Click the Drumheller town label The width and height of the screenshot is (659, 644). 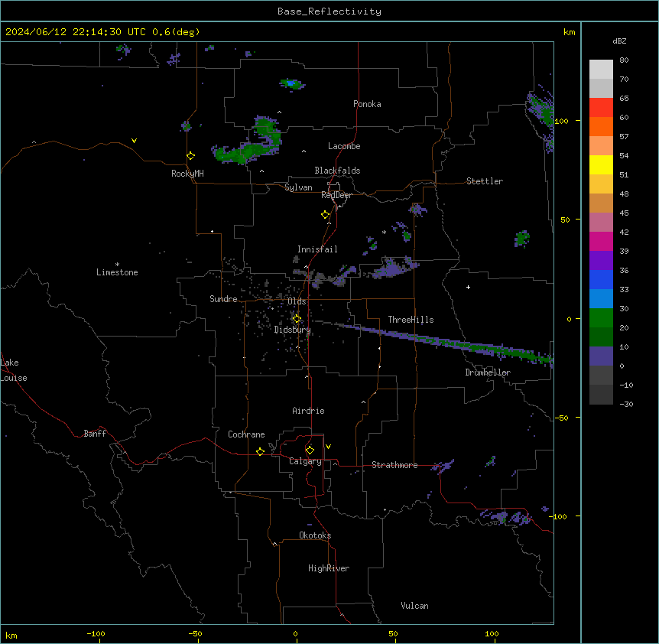pyautogui.click(x=488, y=372)
